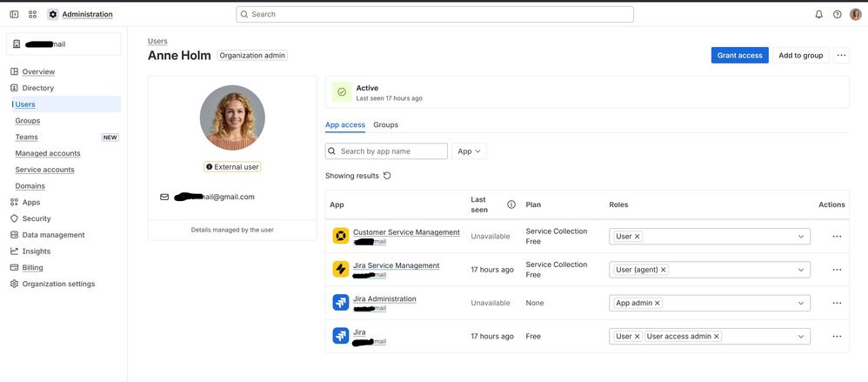
Task: Remove User (agent) role tag
Action: point(664,270)
